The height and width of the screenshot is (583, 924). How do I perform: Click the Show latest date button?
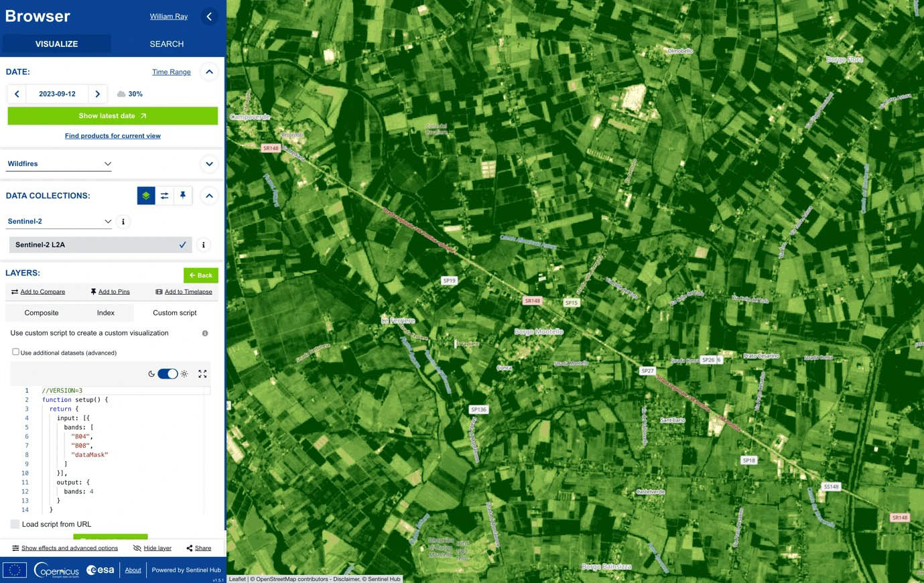tap(113, 116)
